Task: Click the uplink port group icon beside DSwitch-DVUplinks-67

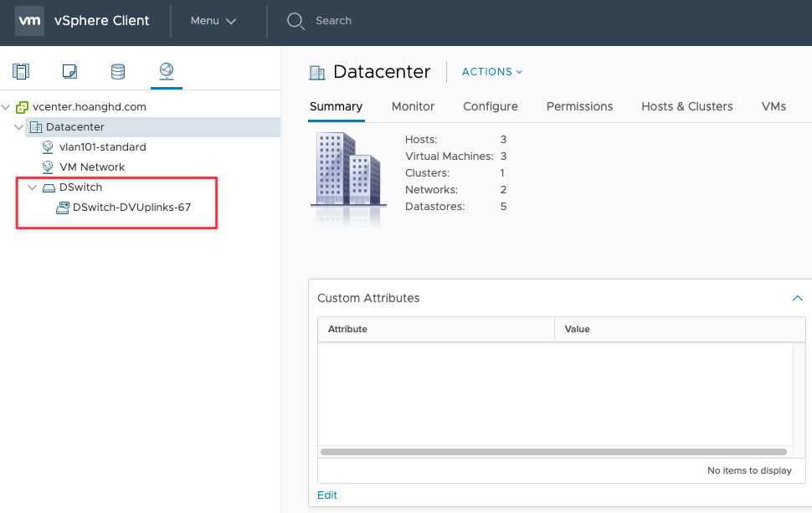Action: (x=63, y=208)
